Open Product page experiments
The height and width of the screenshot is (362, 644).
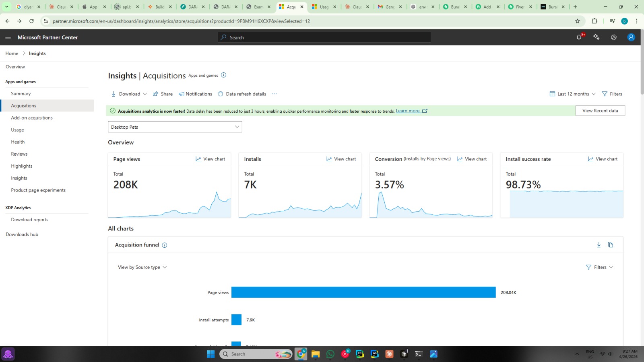click(38, 190)
